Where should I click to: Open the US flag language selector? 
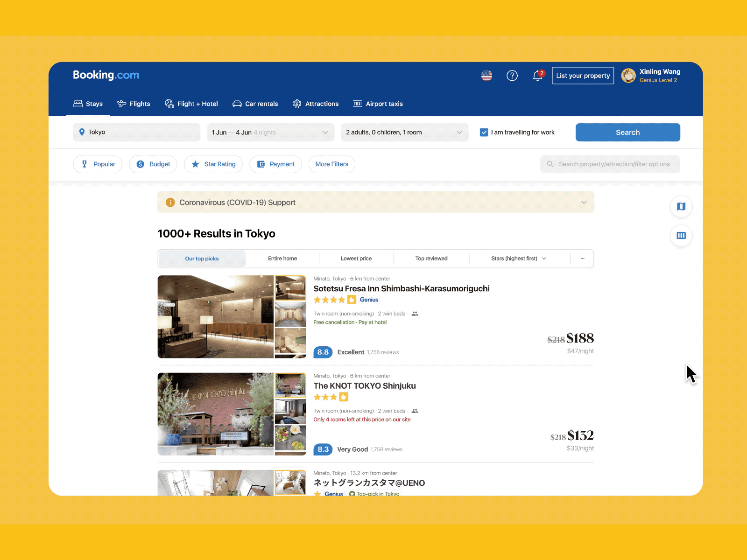click(x=486, y=76)
